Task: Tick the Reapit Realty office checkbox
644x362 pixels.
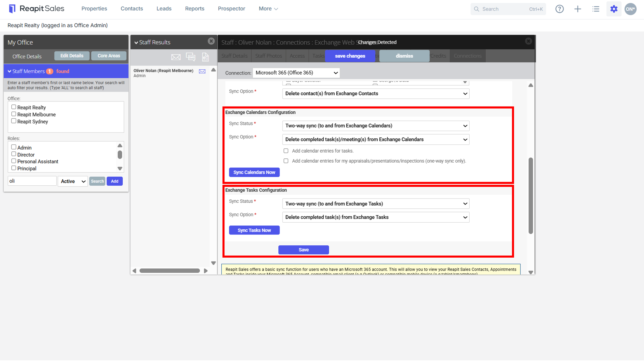Action: click(13, 107)
